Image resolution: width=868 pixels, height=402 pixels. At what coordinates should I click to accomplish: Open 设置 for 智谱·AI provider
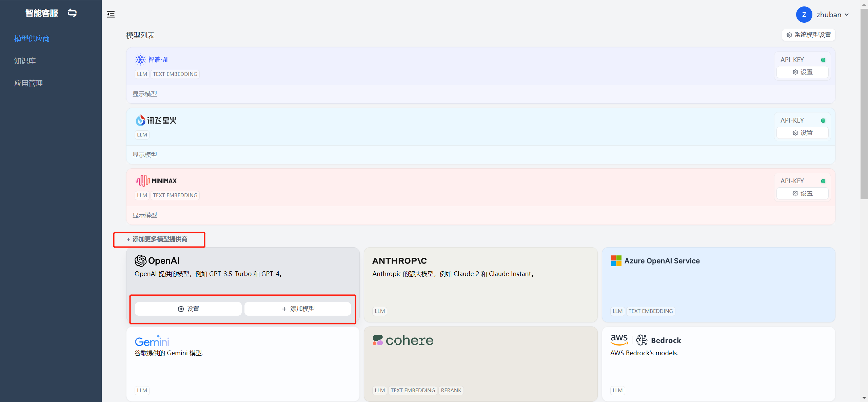(x=802, y=72)
